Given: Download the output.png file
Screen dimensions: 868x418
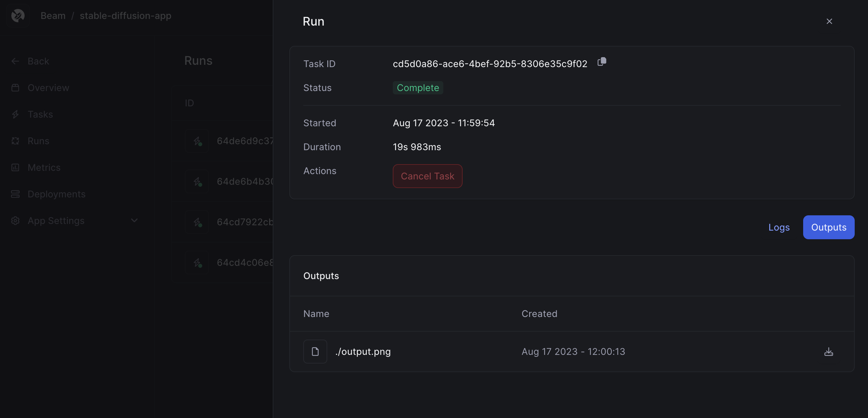Looking at the screenshot, I should (x=828, y=352).
